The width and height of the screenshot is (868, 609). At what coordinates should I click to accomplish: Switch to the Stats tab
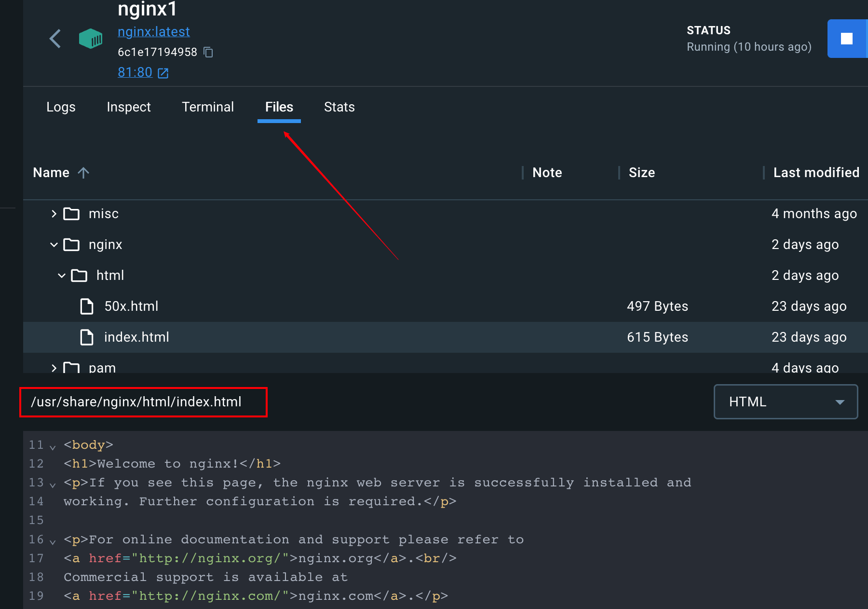pos(339,107)
